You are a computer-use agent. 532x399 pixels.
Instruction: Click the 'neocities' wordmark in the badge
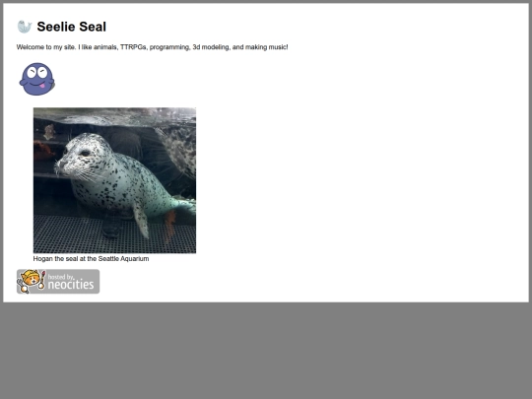click(x=71, y=285)
